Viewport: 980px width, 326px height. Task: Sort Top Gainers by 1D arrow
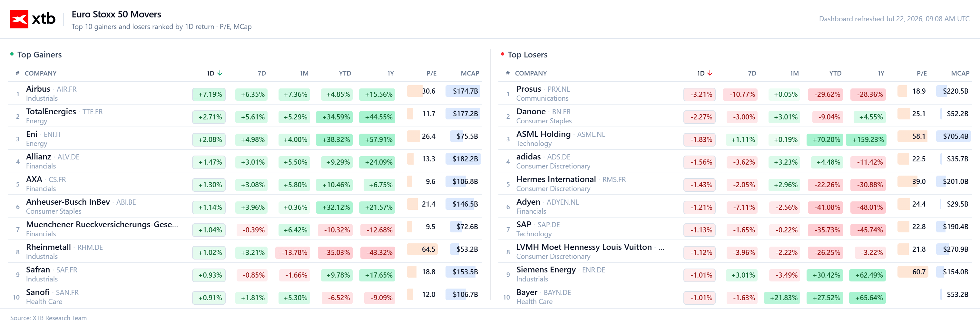click(220, 73)
